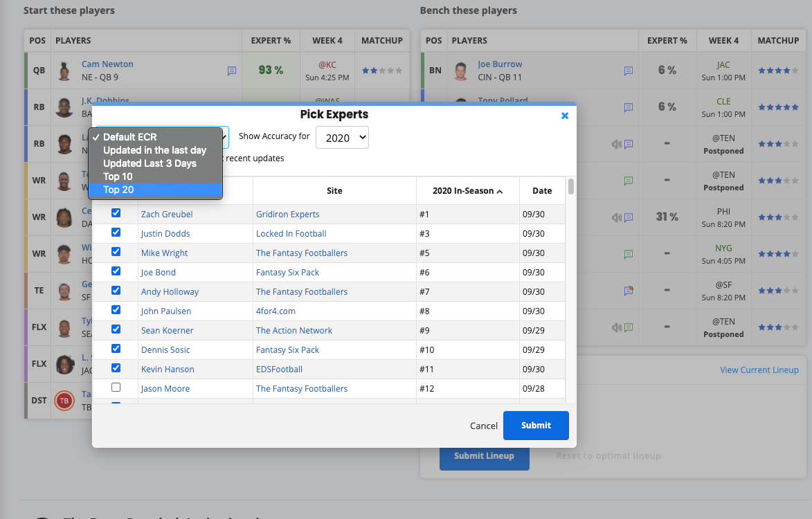The width and height of the screenshot is (812, 519).
Task: Click the ascending sort arrow on 2020 In-Season
Action: pos(500,192)
